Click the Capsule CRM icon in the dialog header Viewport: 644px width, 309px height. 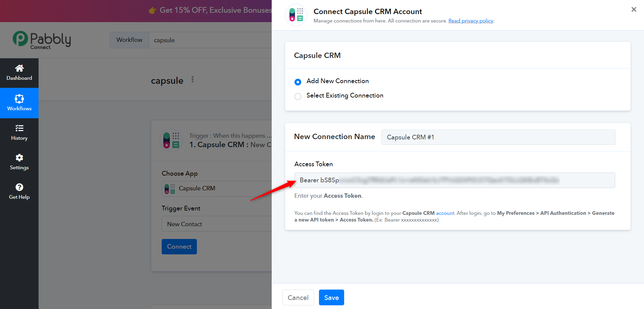coord(296,15)
